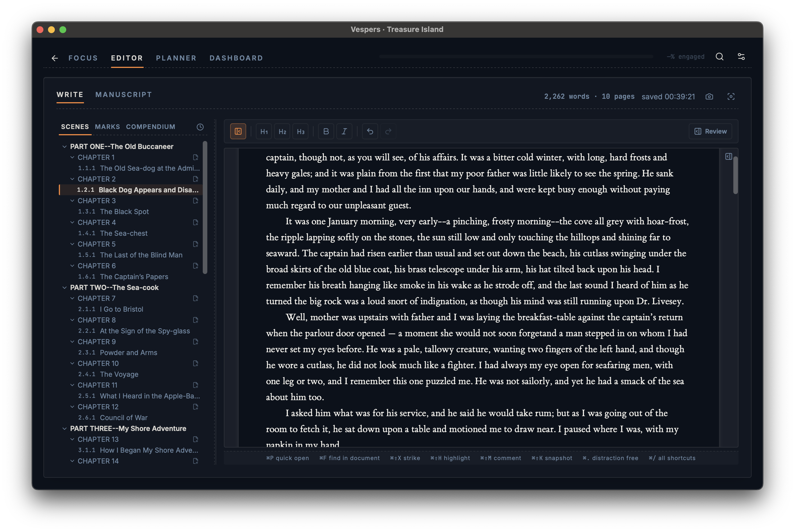This screenshot has width=795, height=532.
Task: Open the settings sliders icon
Action: 741,57
